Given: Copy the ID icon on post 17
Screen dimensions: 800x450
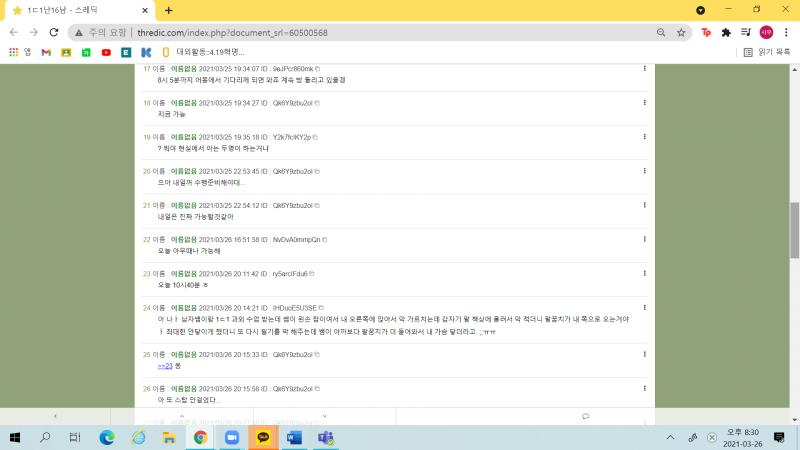Looking at the screenshot, I should click(x=317, y=68).
